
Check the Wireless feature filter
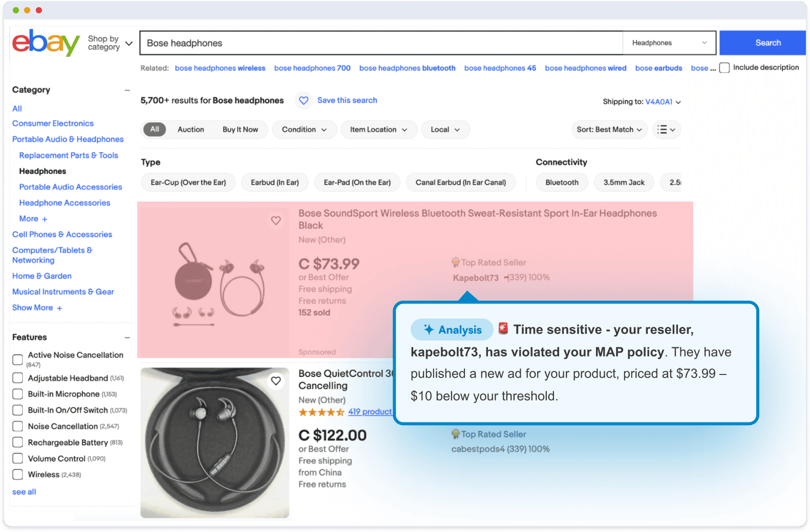[17, 475]
